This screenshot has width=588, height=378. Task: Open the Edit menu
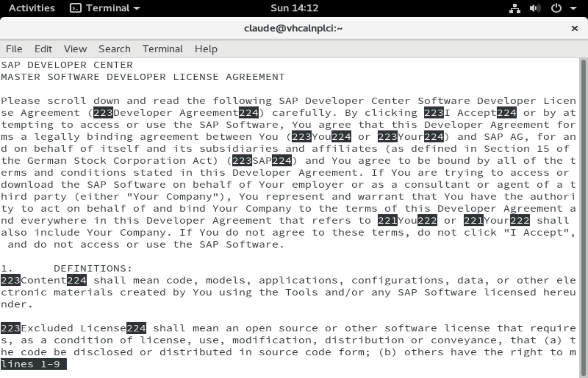[43, 49]
